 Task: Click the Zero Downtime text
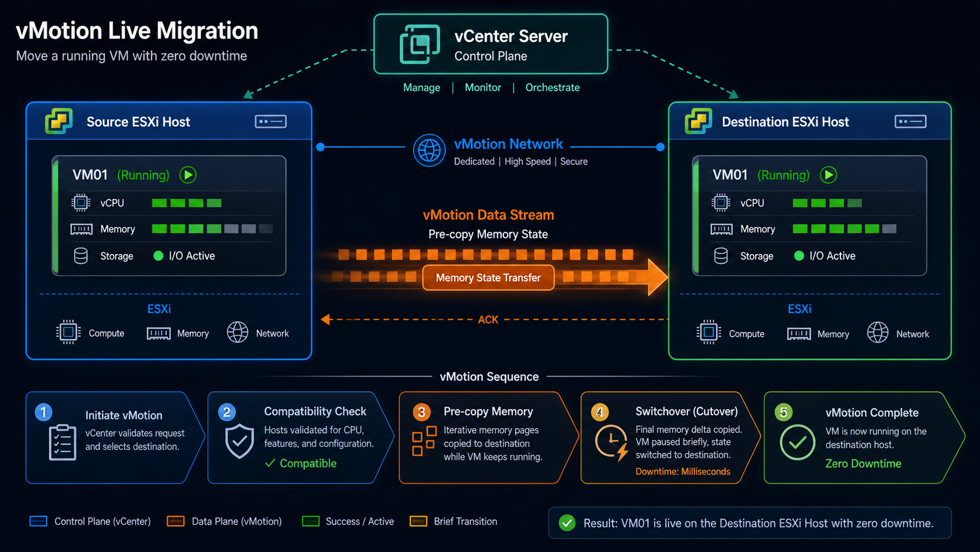863,463
